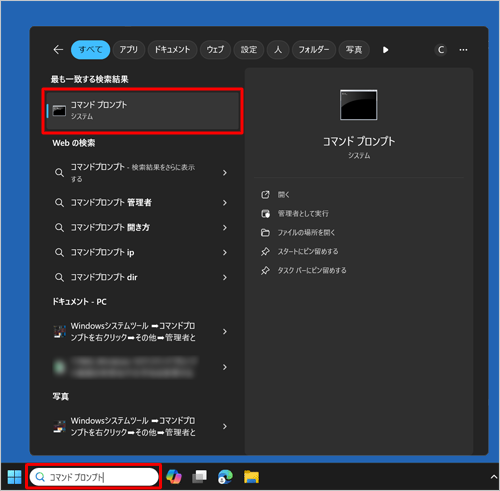
Task: Expand chevron for コマンドプロンプト 開き方
Action: click(x=225, y=228)
